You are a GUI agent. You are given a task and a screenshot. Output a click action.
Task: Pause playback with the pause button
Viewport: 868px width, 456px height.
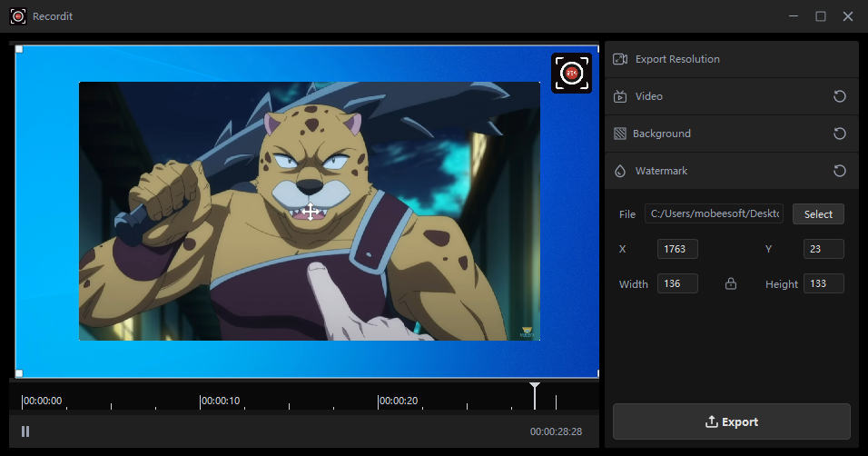point(25,431)
